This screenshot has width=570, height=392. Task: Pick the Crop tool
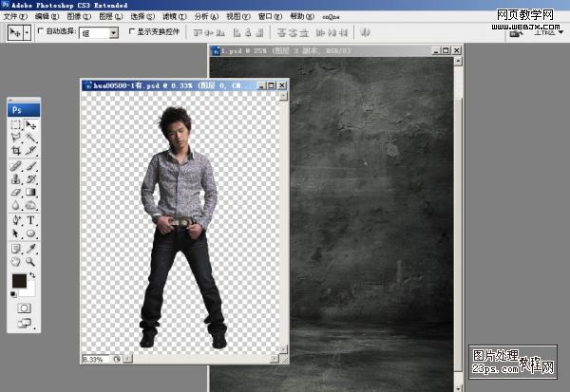[16, 151]
